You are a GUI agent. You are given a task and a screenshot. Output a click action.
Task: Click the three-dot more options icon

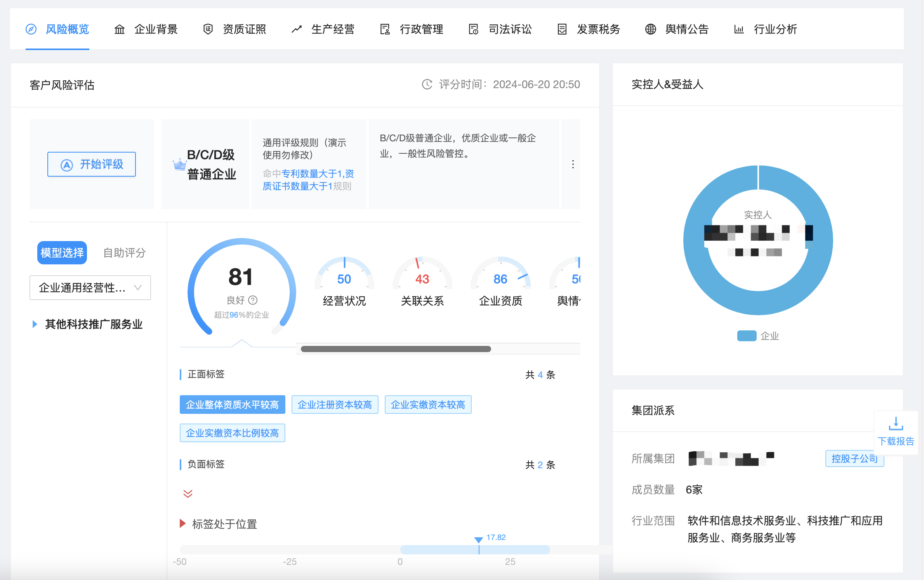coord(573,164)
